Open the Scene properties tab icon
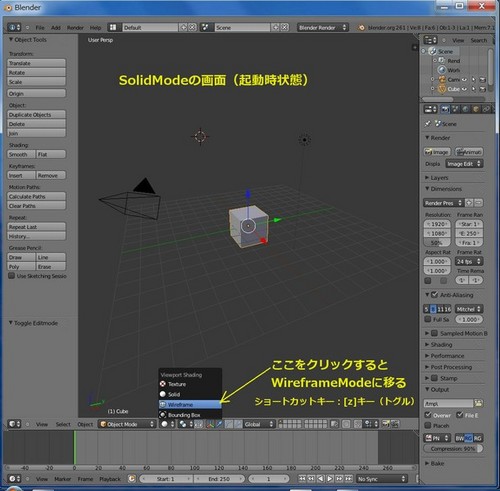Screen dimensions: 500x491 click(455, 109)
